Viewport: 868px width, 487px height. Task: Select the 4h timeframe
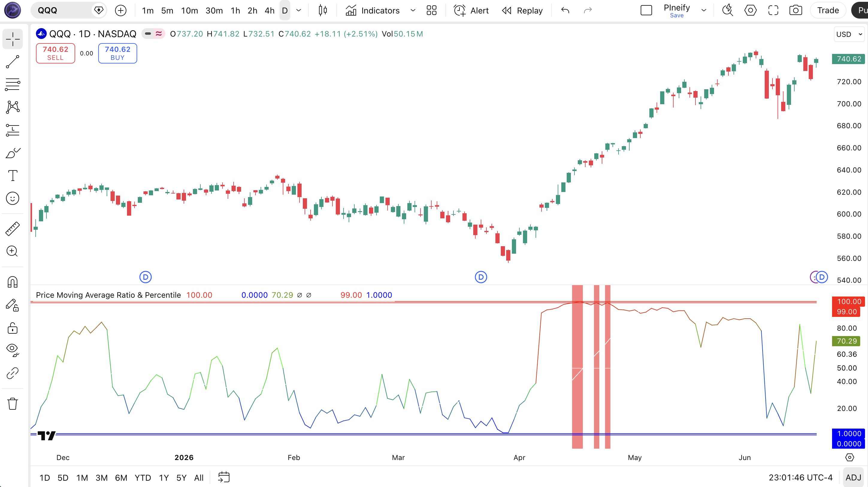pos(269,10)
